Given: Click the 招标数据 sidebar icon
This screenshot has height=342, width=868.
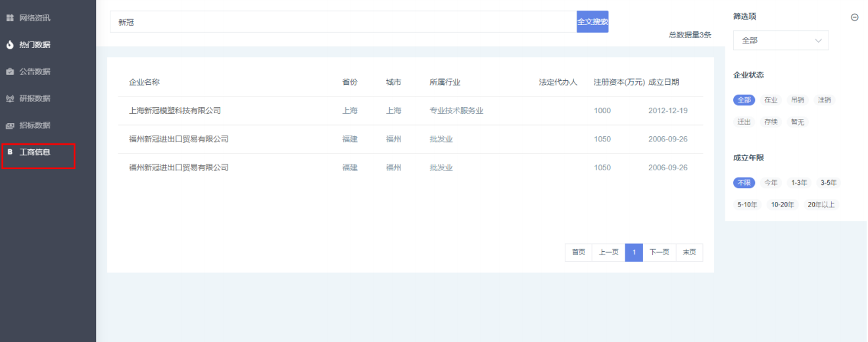Looking at the screenshot, I should tap(10, 126).
